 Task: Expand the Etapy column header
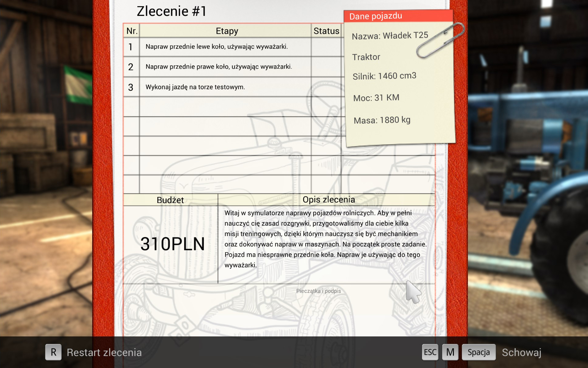[x=227, y=31]
